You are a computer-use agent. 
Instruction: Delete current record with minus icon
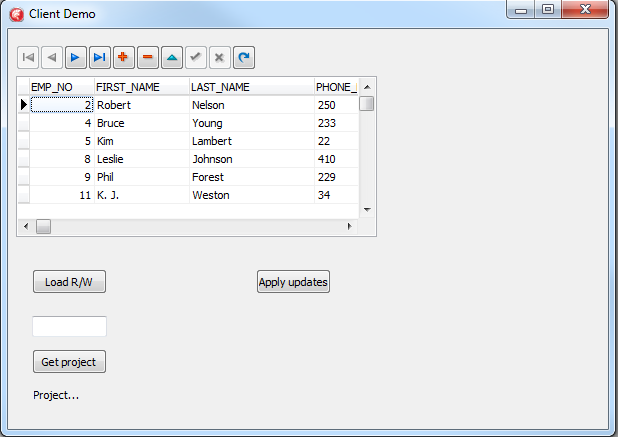(x=148, y=58)
